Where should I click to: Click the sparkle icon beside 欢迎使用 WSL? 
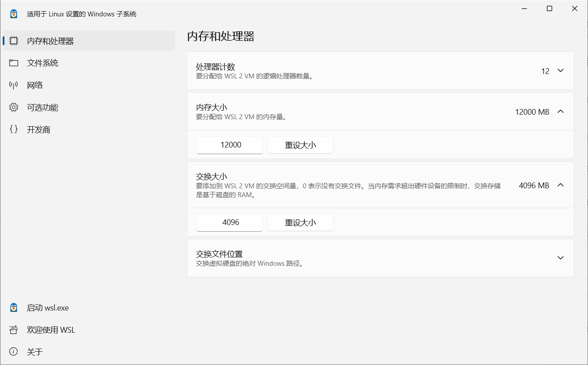coord(14,330)
